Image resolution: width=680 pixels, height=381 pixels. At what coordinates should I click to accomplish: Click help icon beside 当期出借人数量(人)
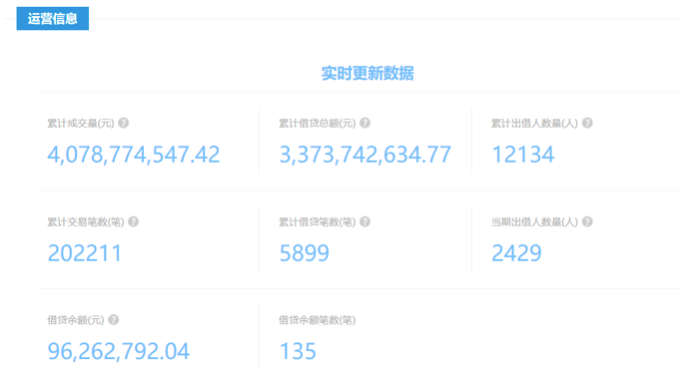tap(587, 221)
